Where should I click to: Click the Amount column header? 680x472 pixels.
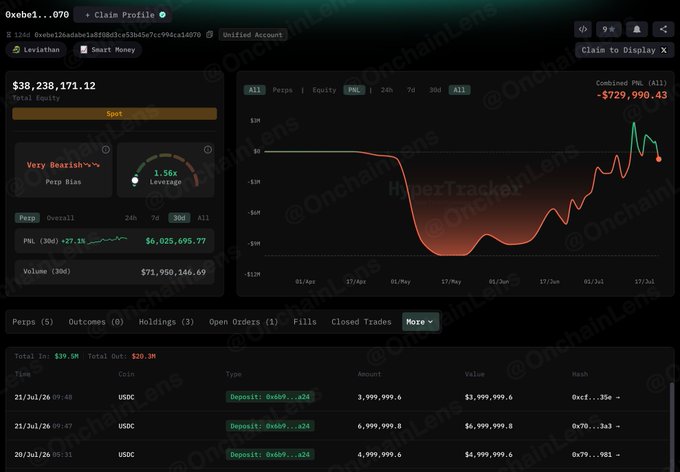coord(369,374)
